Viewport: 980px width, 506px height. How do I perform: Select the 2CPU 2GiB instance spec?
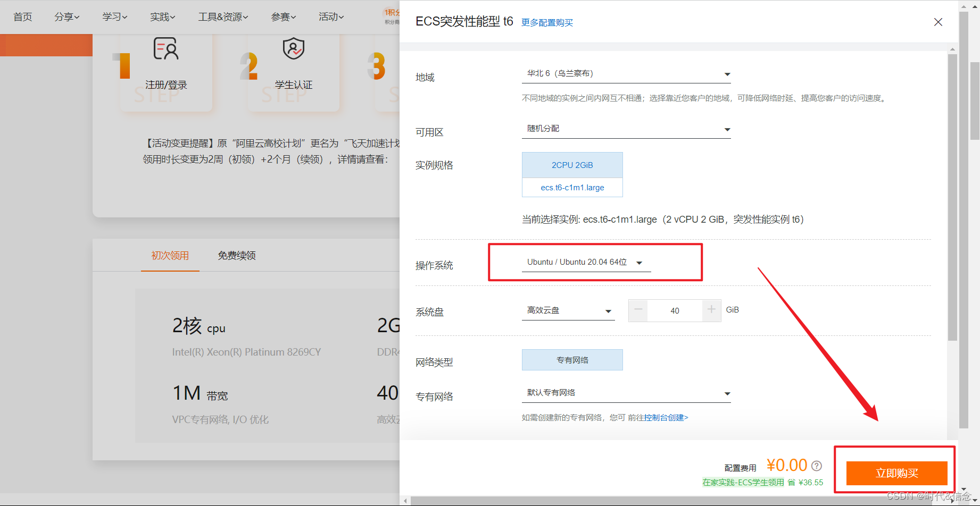(x=572, y=165)
